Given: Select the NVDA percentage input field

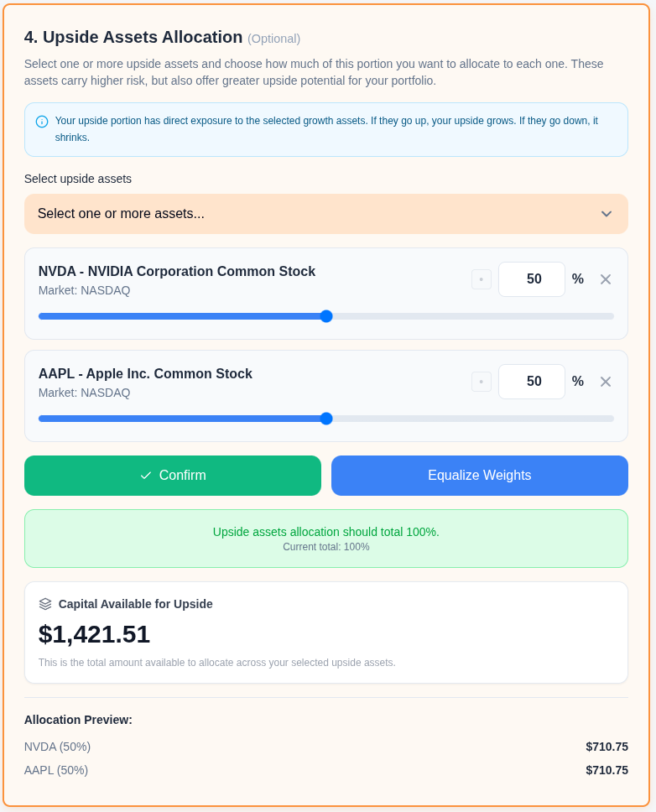Looking at the screenshot, I should pyautogui.click(x=532, y=279).
